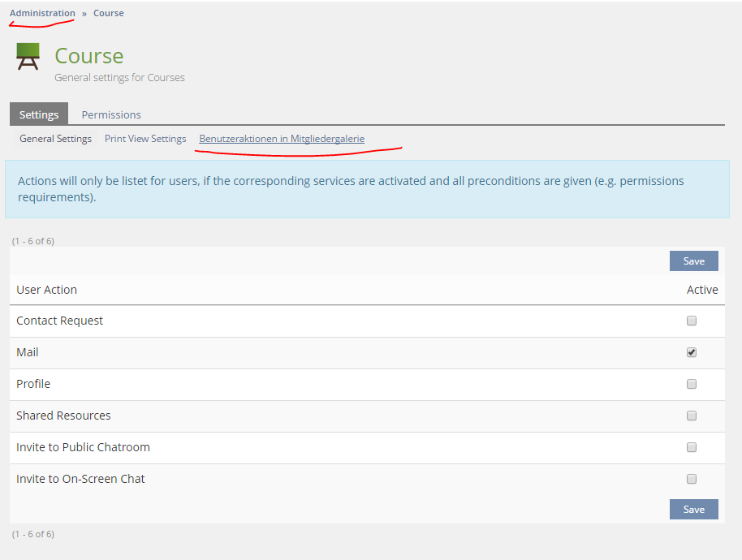Click the User Action column header
The height and width of the screenshot is (560, 742).
point(47,290)
